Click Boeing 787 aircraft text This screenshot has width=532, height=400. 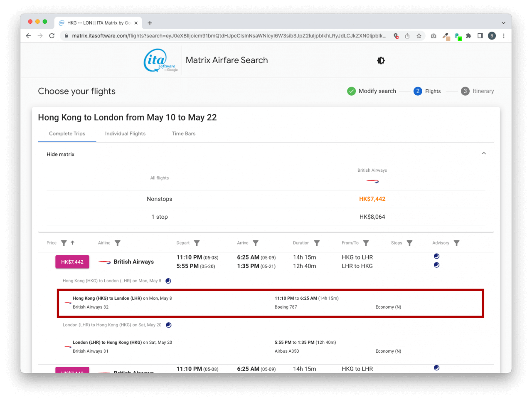[x=286, y=307]
